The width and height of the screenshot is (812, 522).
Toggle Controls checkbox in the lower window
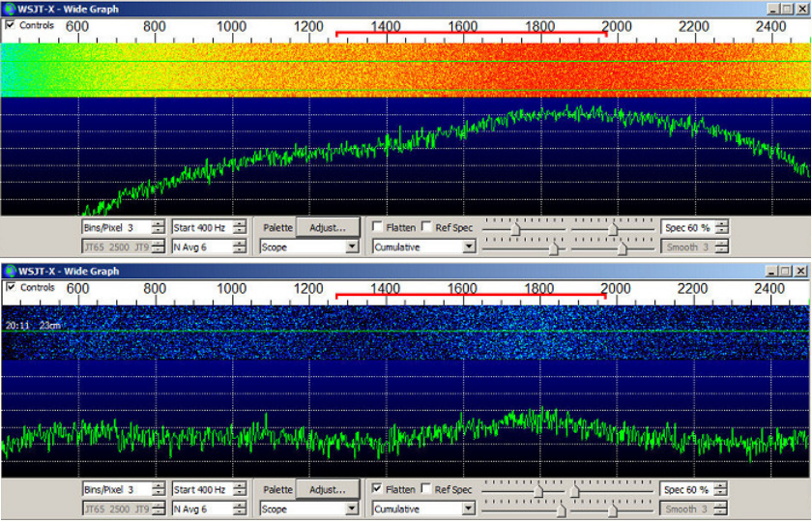(x=11, y=288)
